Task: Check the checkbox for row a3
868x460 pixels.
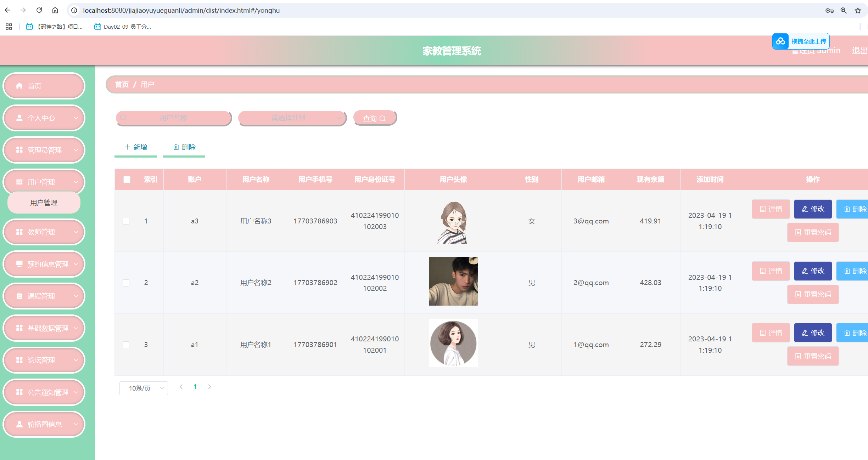Action: (126, 221)
